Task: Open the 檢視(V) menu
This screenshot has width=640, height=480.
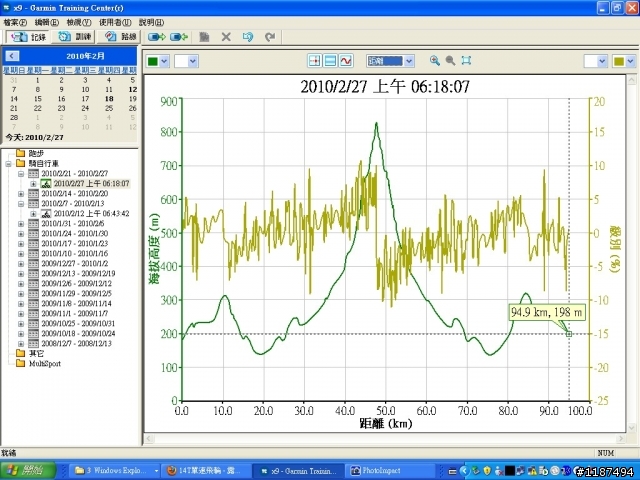Action: (x=80, y=21)
